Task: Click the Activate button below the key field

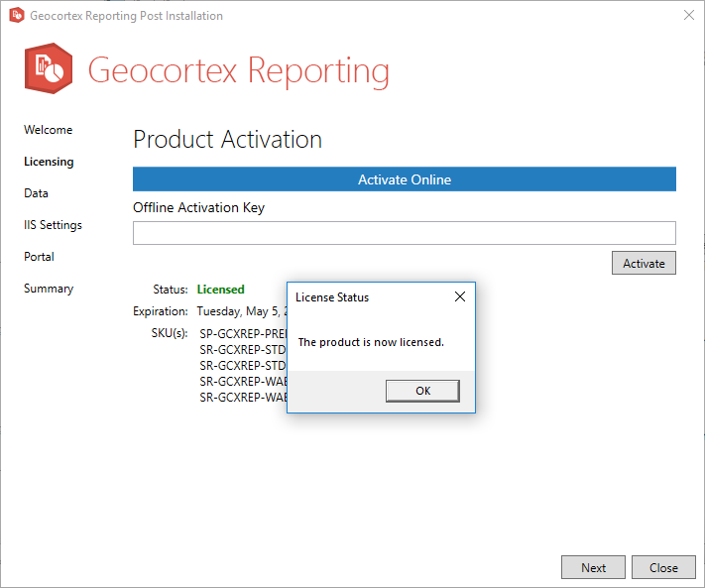Action: pos(644,263)
